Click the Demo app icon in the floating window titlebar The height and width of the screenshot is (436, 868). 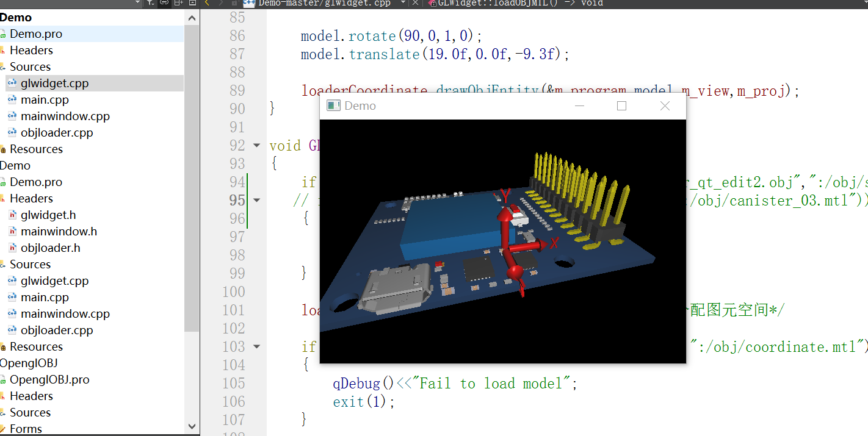[333, 105]
